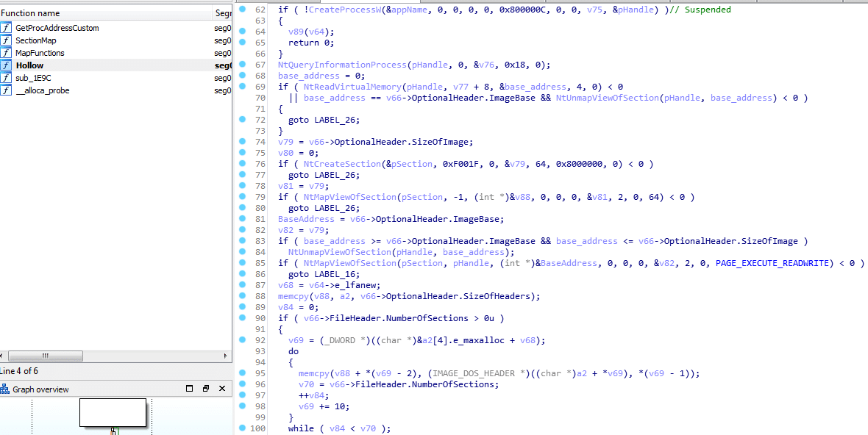Toggle breakpoint dot on line 79

pyautogui.click(x=243, y=197)
